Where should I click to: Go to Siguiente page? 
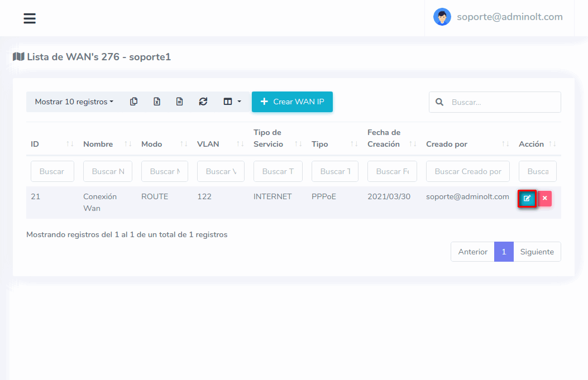click(x=537, y=252)
